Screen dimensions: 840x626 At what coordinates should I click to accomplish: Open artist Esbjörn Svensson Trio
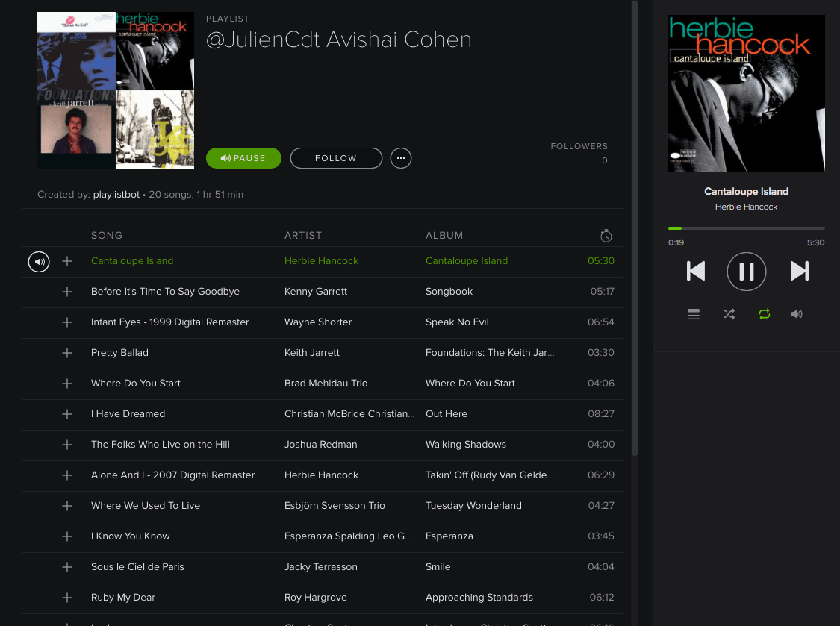[335, 505]
